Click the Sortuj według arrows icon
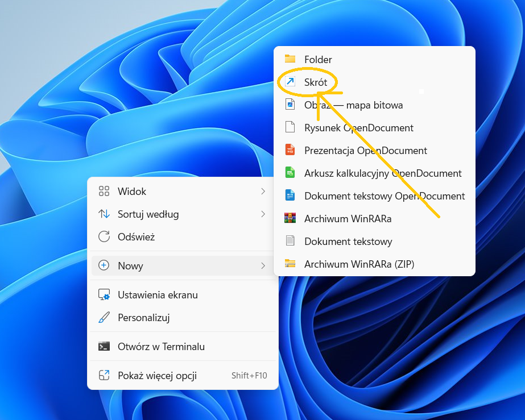Viewport: 525px width, 420px height. (x=104, y=214)
